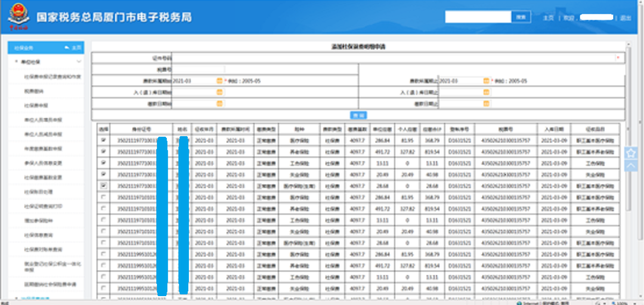The width and height of the screenshot is (644, 305).
Task: Click into the header search input box
Action: coord(478,17)
